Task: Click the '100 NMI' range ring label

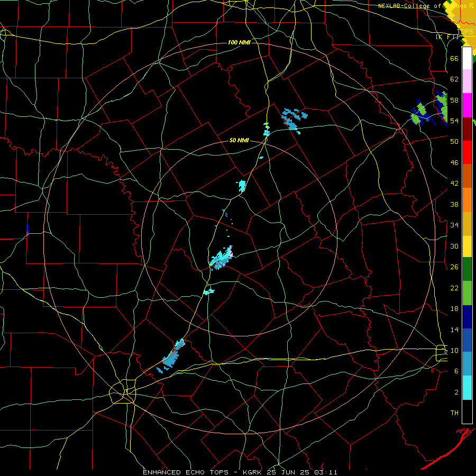Action: tap(239, 42)
